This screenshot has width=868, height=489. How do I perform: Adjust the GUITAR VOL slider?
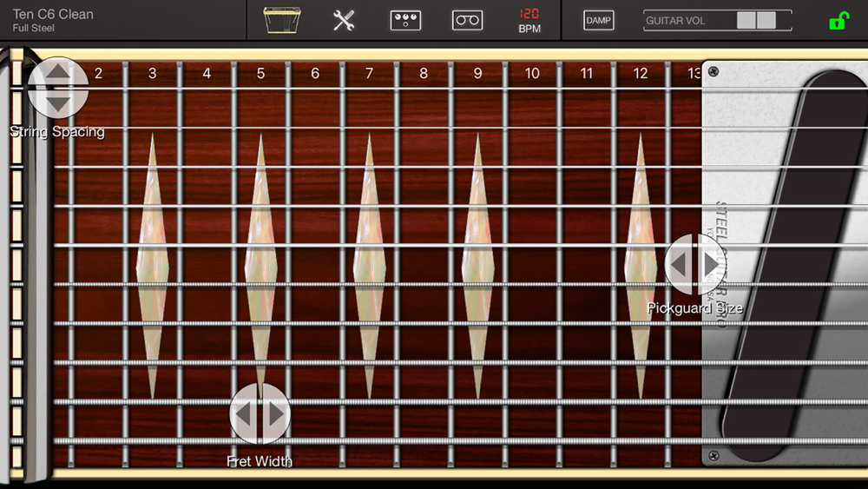[x=718, y=21]
